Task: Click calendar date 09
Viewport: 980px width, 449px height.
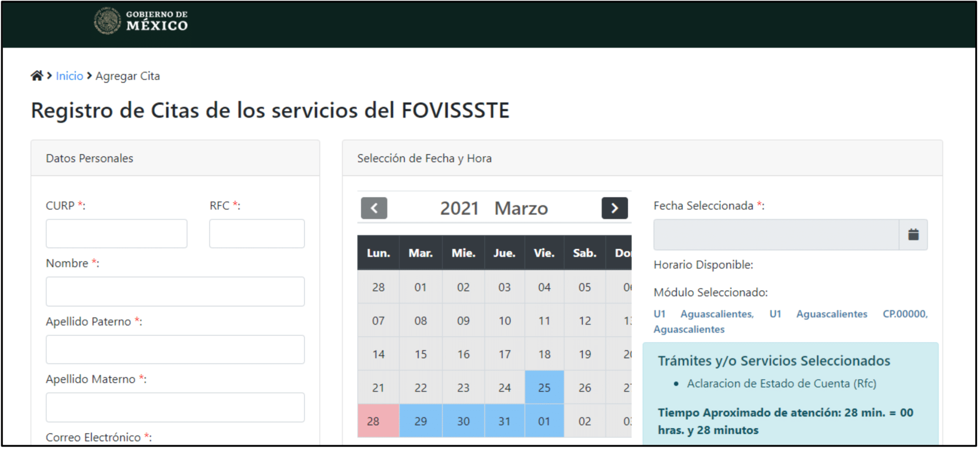Action: [x=463, y=320]
